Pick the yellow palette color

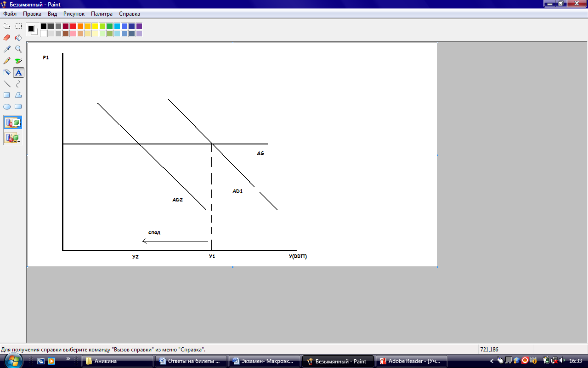[x=95, y=26]
